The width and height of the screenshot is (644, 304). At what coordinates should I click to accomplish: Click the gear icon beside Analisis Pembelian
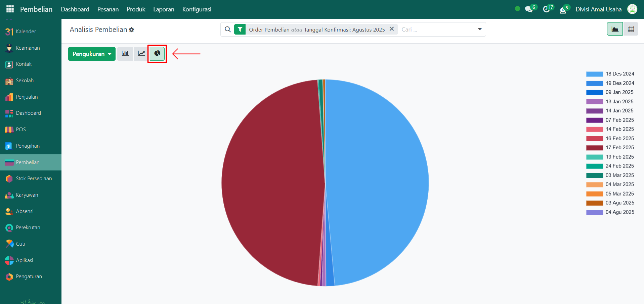pyautogui.click(x=132, y=30)
